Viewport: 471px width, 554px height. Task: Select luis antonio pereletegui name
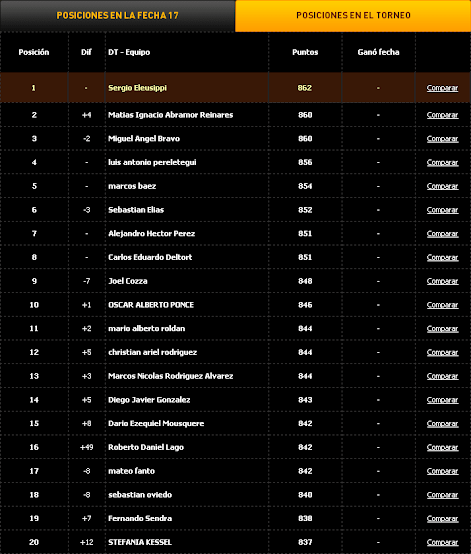click(x=152, y=162)
